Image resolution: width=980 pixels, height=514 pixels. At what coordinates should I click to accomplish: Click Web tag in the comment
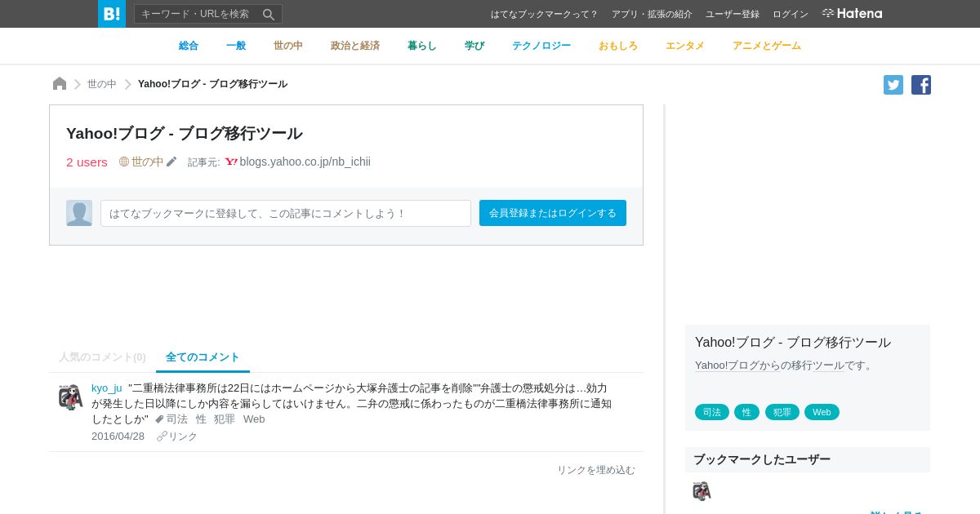pyautogui.click(x=254, y=419)
